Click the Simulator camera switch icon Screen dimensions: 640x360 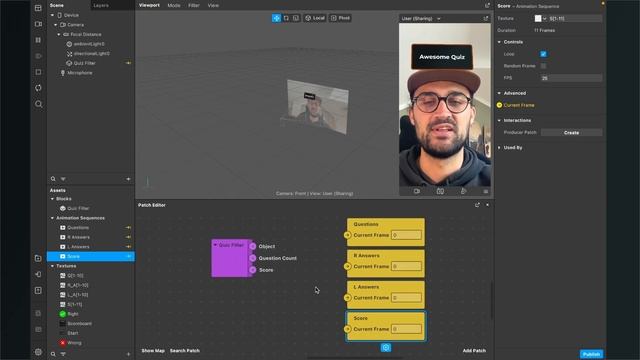point(440,191)
